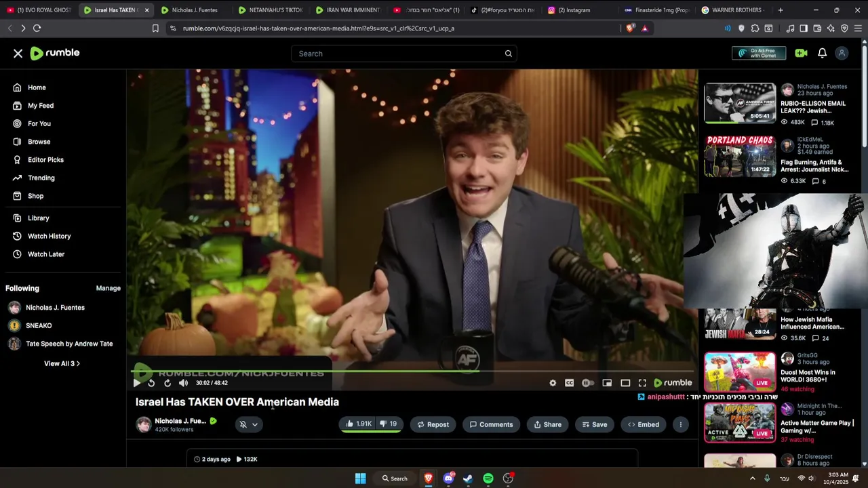Screen dimensions: 868x488
Task: Reload the page
Action: (x=37, y=28)
